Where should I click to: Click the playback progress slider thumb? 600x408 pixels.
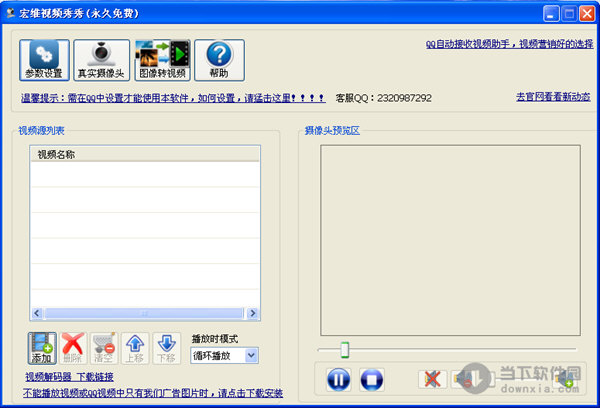pos(345,350)
